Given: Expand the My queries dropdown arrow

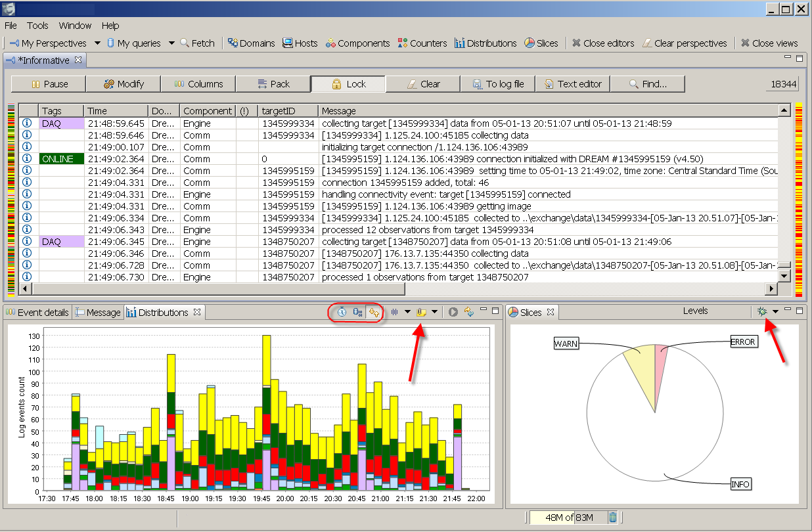Looking at the screenshot, I should (171, 43).
